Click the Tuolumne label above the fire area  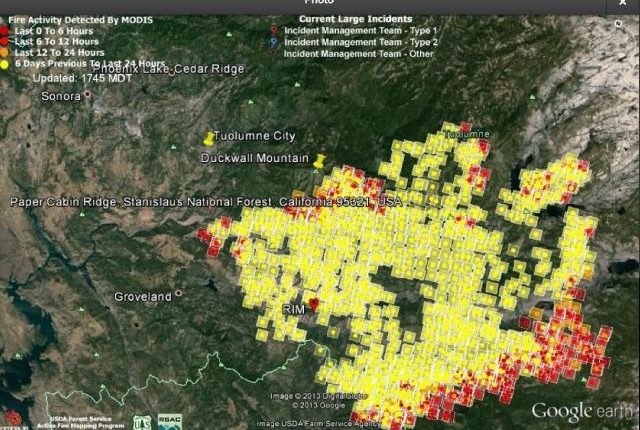pyautogui.click(x=468, y=133)
